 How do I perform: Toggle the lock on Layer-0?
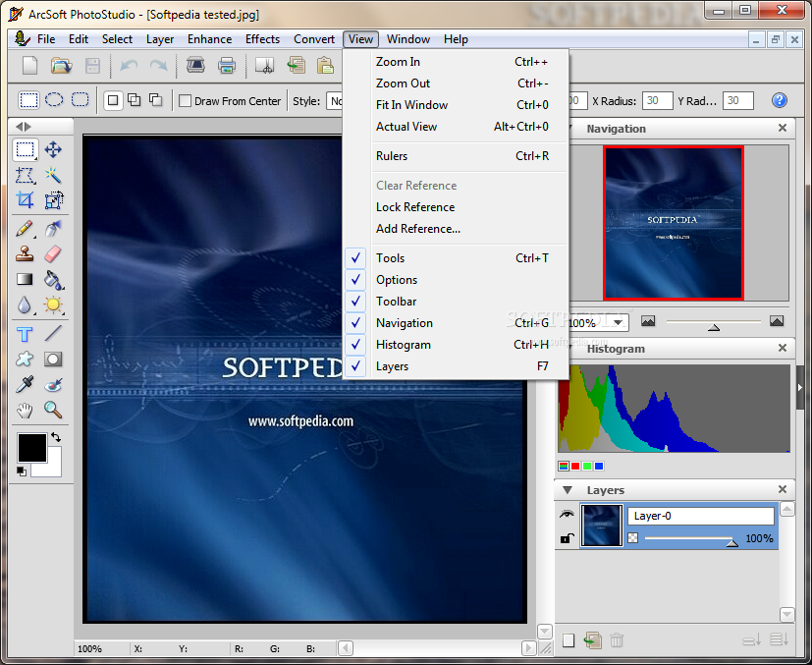(x=568, y=538)
